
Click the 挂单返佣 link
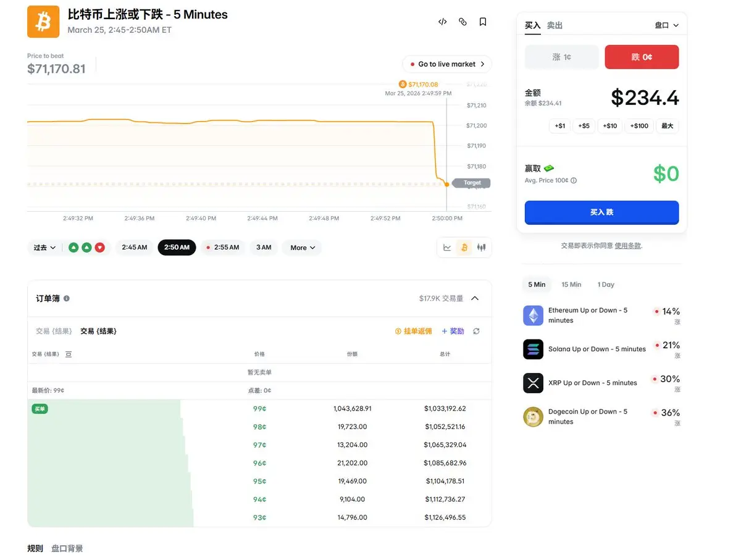click(x=414, y=332)
